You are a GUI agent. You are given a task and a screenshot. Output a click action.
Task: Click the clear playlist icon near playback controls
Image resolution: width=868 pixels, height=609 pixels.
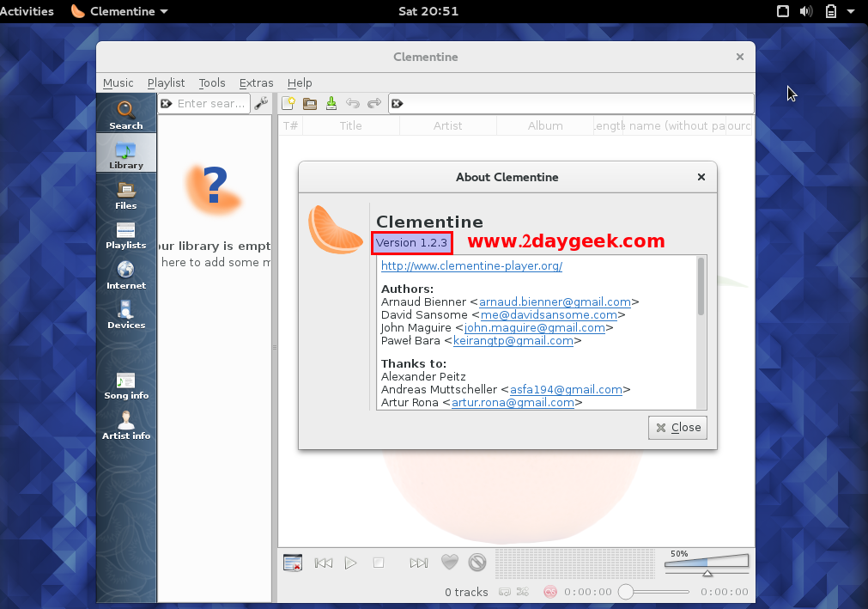coord(292,563)
